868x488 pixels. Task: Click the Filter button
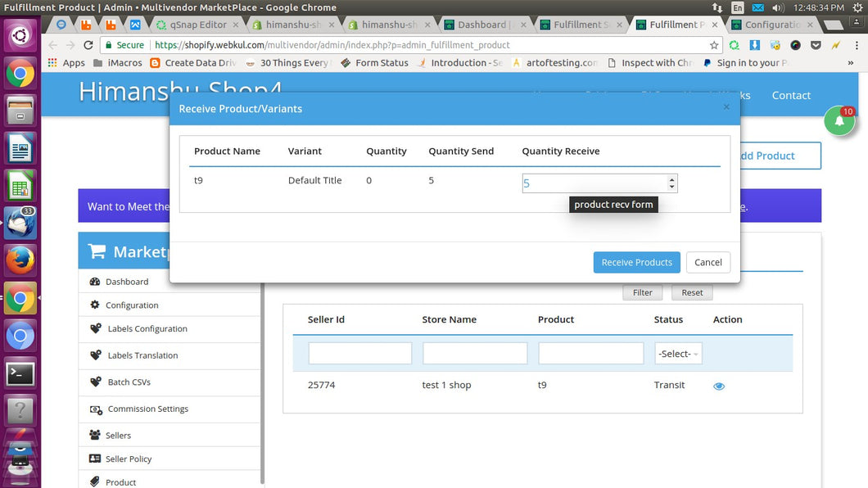(x=642, y=292)
